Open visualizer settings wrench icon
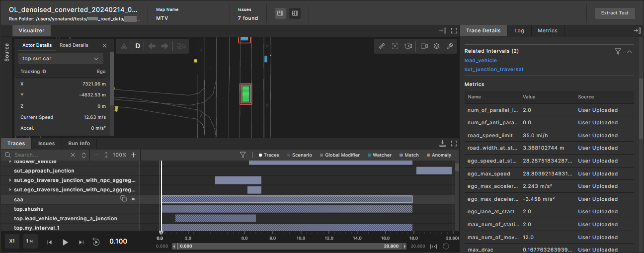Viewport: 644px width, 253px height. (x=450, y=46)
